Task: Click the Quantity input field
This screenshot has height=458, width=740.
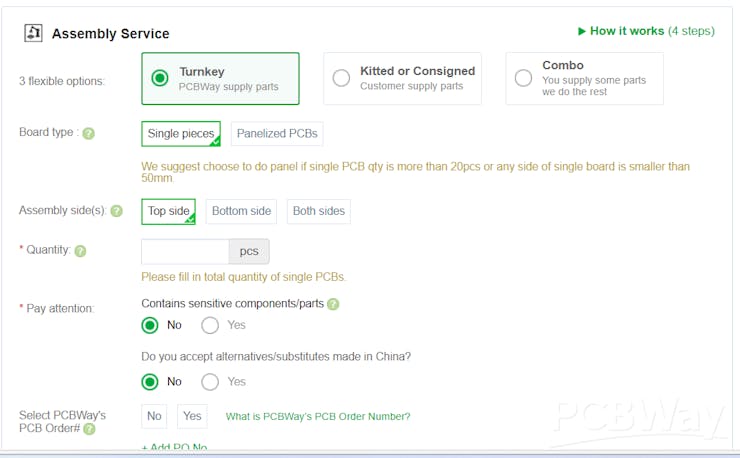Action: click(x=185, y=251)
